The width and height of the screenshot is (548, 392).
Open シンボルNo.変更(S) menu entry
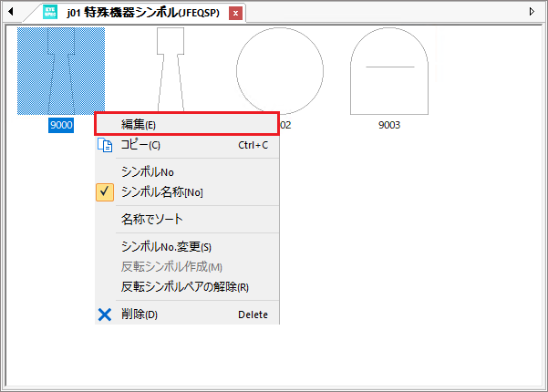(166, 246)
